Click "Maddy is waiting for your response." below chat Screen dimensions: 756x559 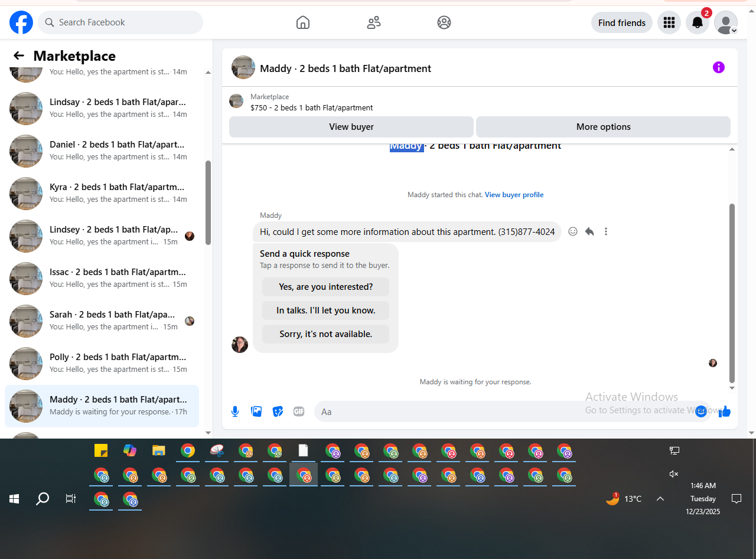pos(475,382)
